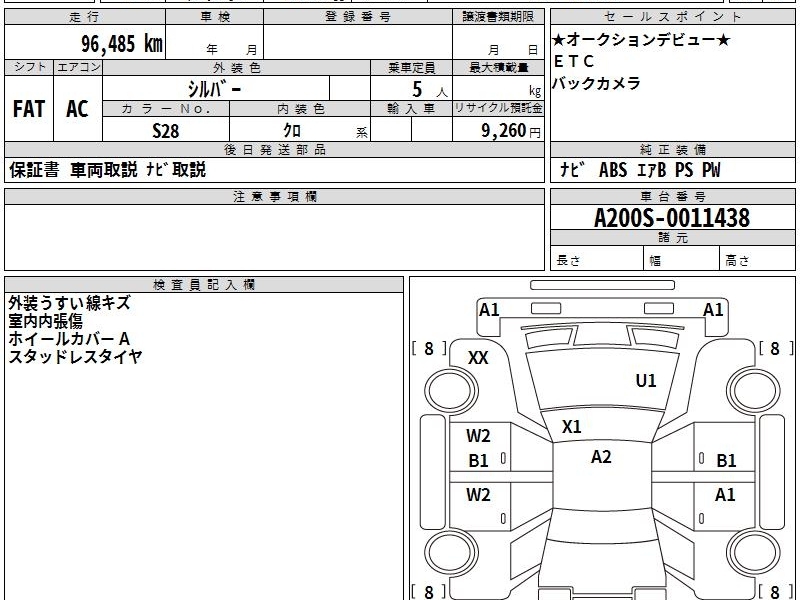Click the ETC sales point
800x600 pixels.
pos(574,61)
